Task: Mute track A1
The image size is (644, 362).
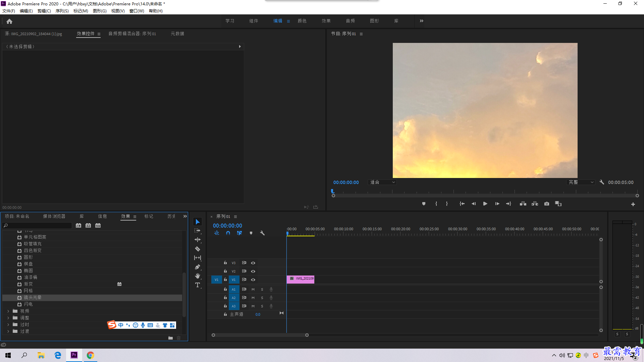Action: click(253, 289)
